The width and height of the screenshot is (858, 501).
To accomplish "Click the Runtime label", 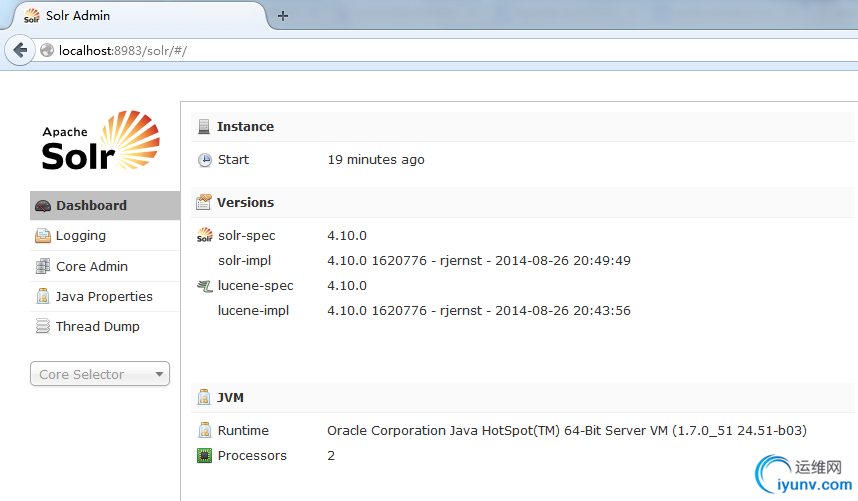I will tap(244, 430).
